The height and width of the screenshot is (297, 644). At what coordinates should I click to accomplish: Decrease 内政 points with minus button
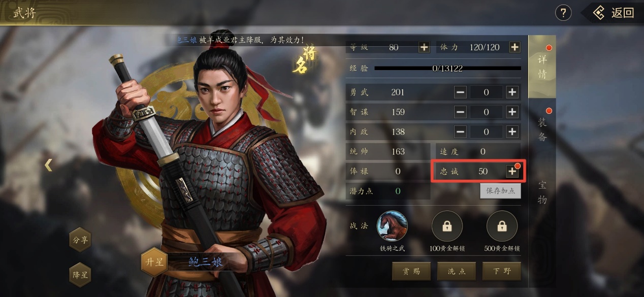[460, 131]
